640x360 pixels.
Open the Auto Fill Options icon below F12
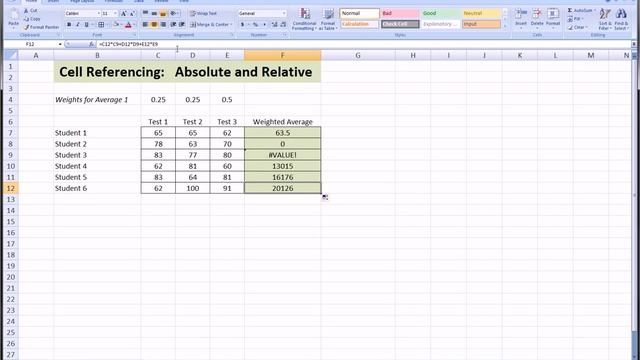325,198
